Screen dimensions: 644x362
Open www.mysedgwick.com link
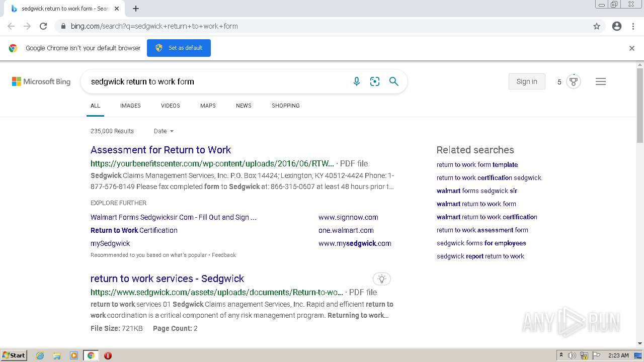[355, 243]
